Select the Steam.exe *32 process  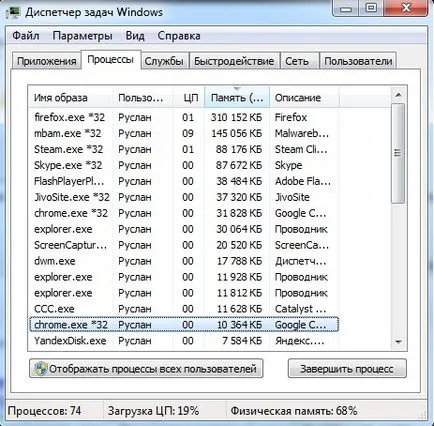(x=184, y=149)
